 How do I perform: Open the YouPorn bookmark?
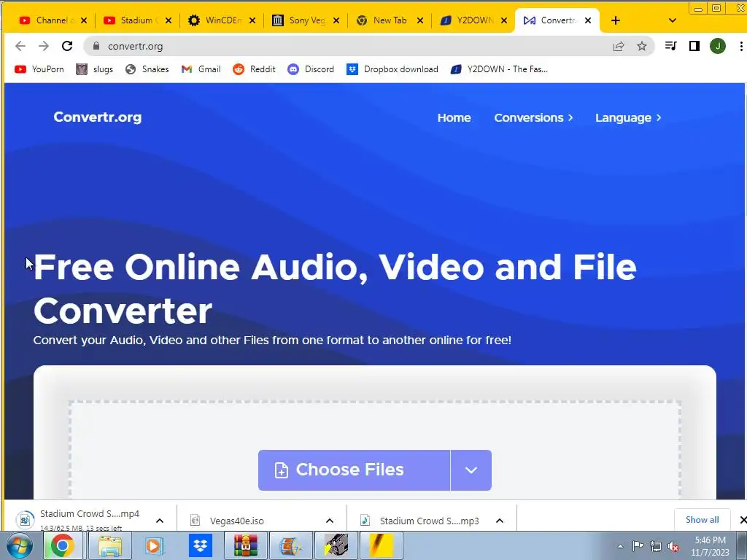pos(39,69)
